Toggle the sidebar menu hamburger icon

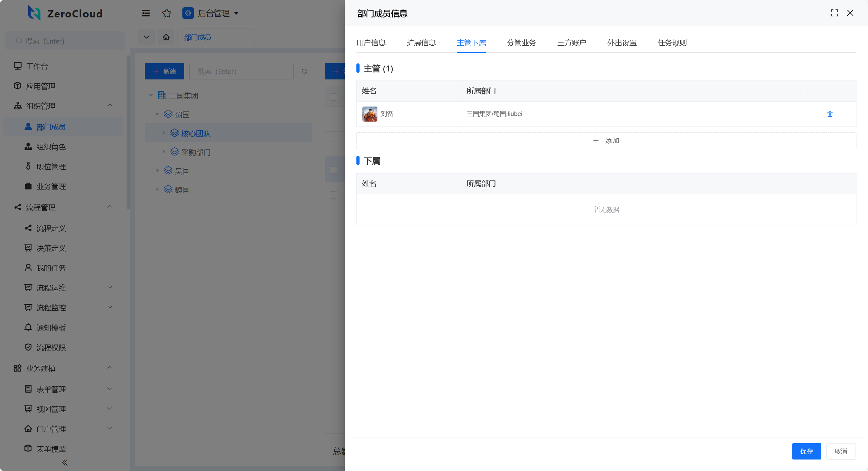[x=146, y=13]
